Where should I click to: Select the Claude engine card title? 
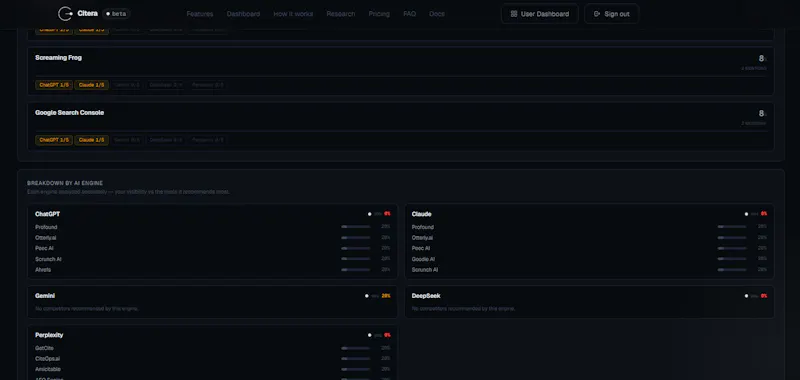(x=421, y=214)
